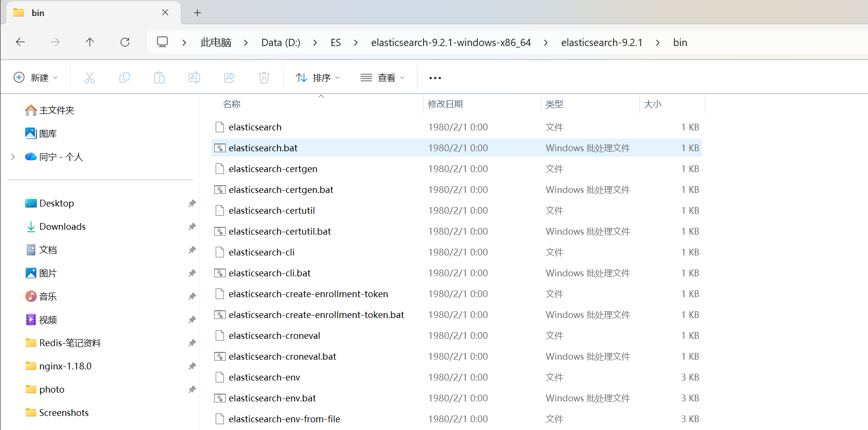Screen dimensions: 868x430
Task: Refresh the current folder view
Action: coord(125,42)
